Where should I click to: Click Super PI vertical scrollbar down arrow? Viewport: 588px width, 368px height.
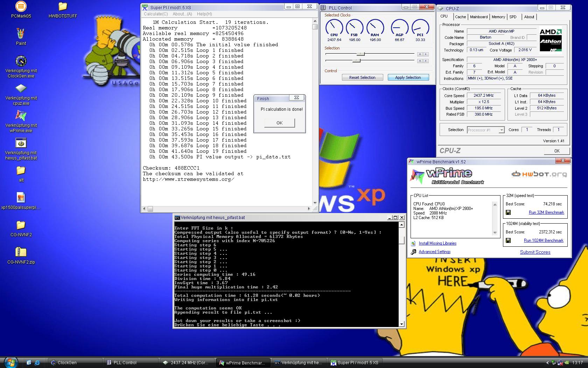tap(315, 203)
